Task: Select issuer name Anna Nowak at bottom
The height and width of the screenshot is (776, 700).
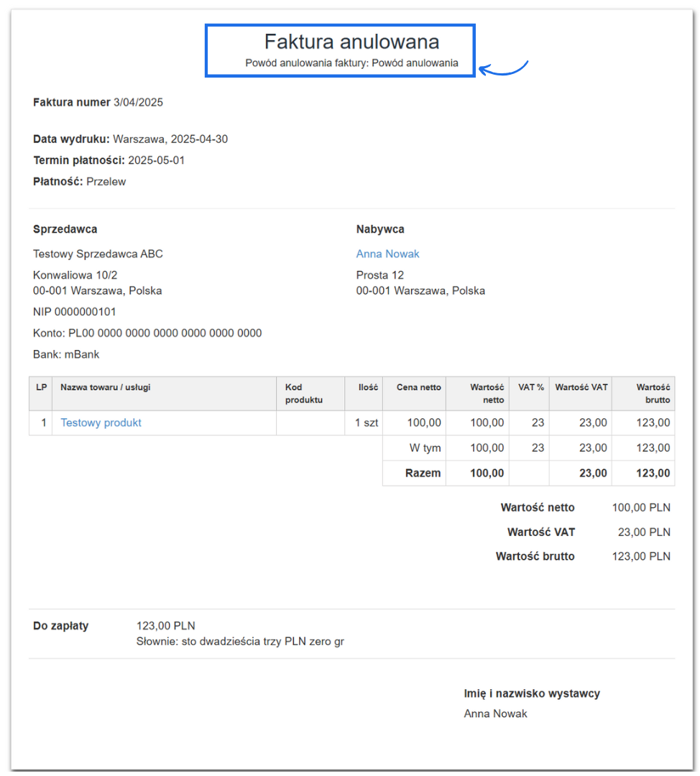Action: [496, 713]
